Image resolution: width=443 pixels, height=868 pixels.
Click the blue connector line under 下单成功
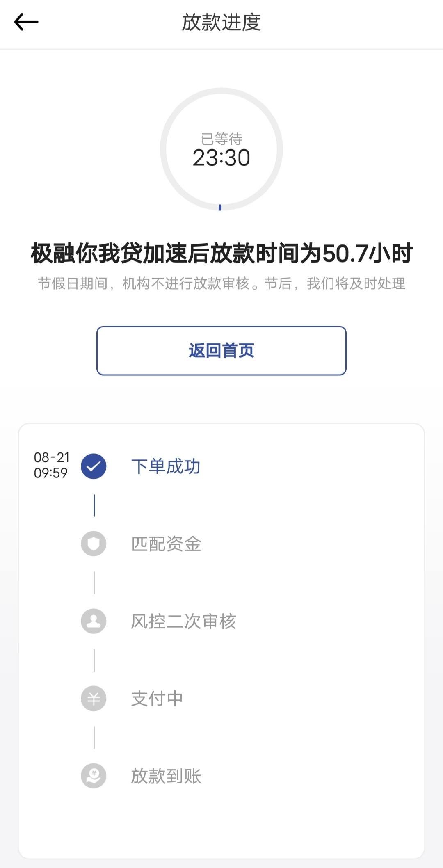click(94, 505)
